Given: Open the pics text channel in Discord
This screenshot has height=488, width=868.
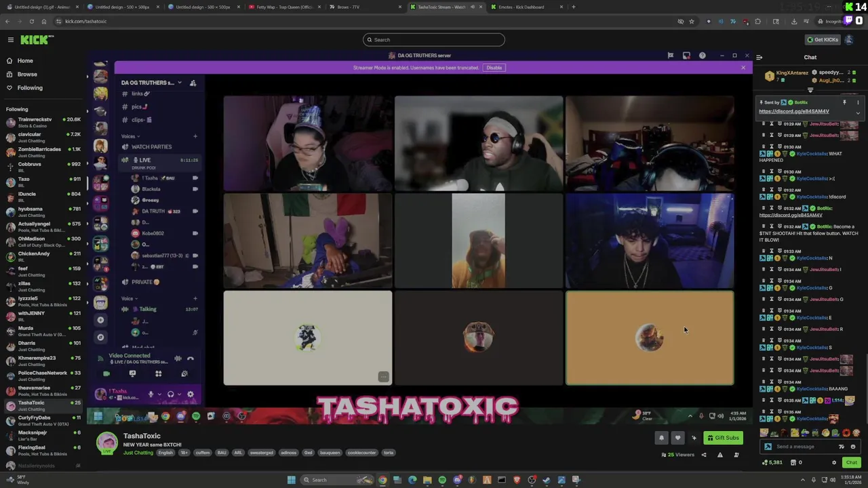Looking at the screenshot, I should 159,106.
